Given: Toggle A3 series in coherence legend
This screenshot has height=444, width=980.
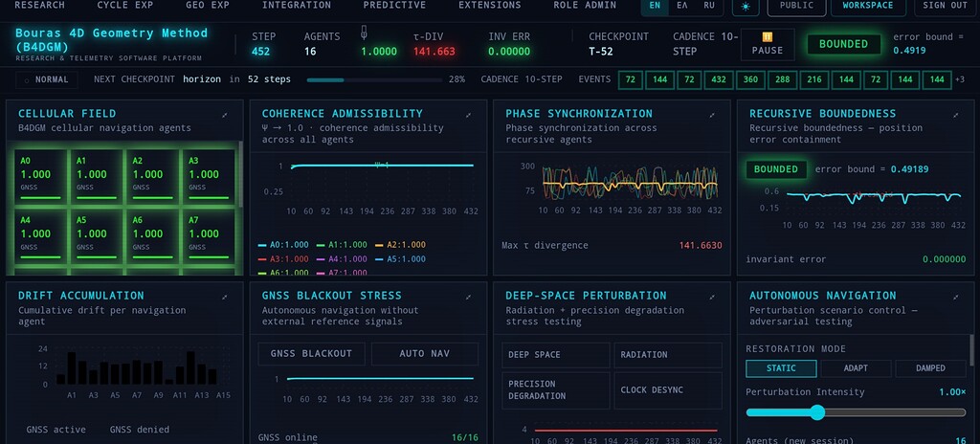Looking at the screenshot, I should tap(283, 259).
